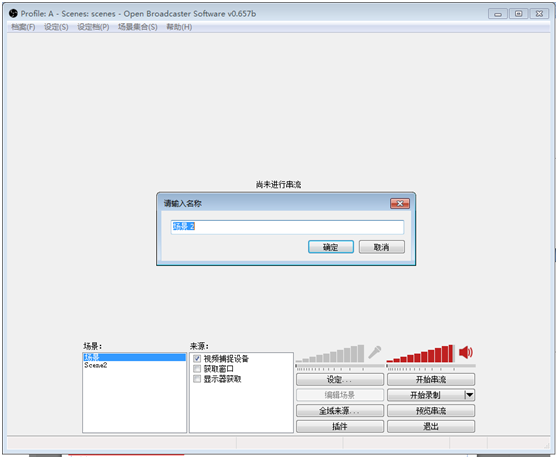Mute the microphone icon
This screenshot has height=459, width=558.
(374, 352)
